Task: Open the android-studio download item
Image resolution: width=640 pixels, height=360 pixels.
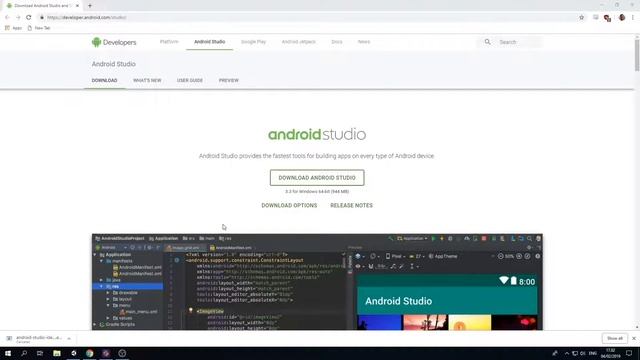Action: tap(38, 339)
